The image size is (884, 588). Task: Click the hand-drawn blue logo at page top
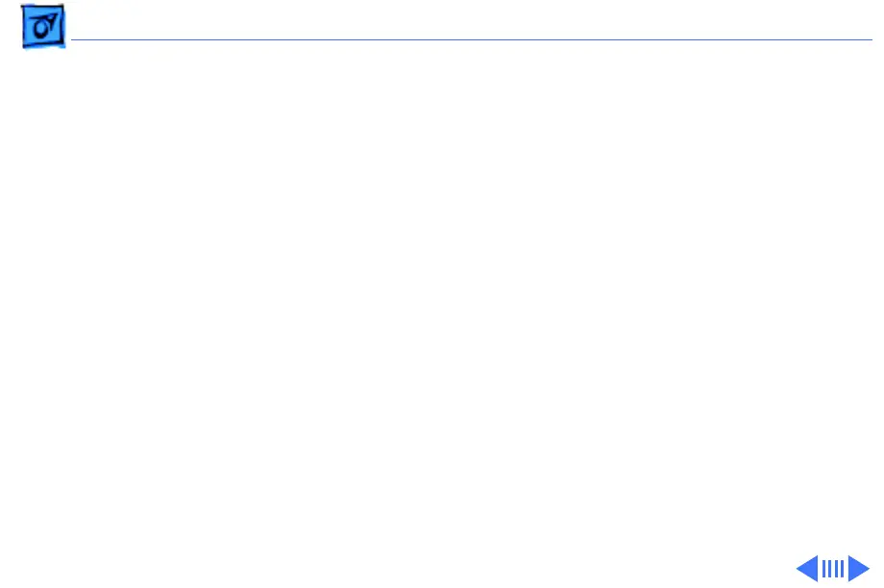(43, 26)
